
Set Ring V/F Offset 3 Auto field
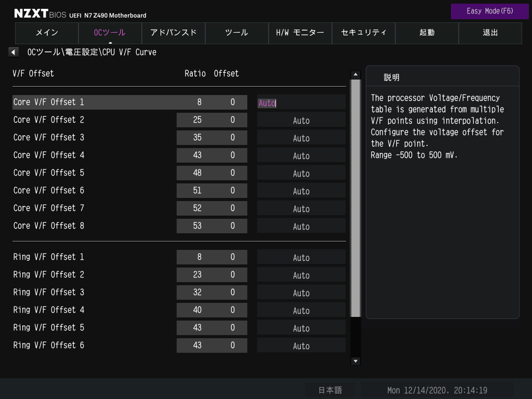tap(301, 293)
